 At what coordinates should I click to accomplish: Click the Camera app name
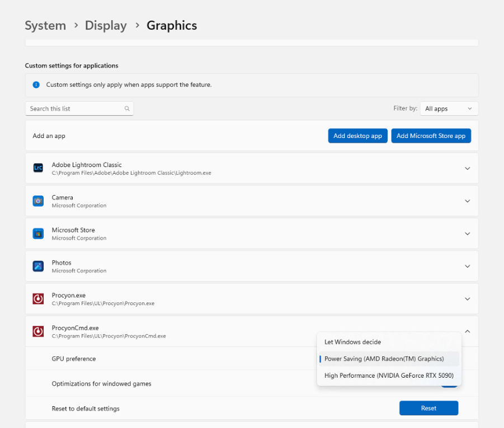(62, 197)
